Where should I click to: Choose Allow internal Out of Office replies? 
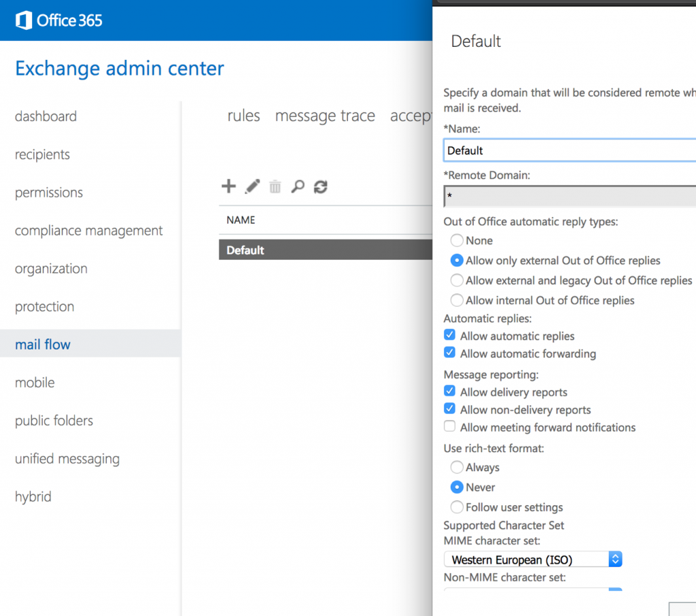[x=457, y=301]
